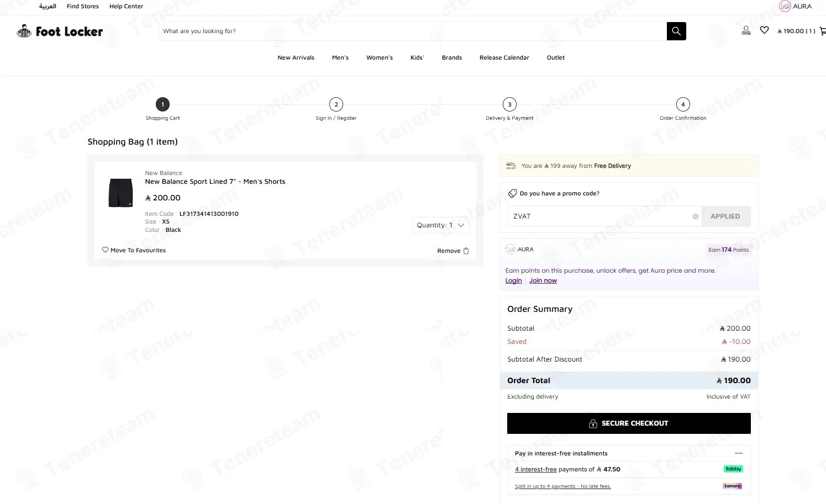Open the wishlist heart icon in header
Image resolution: width=826 pixels, height=504 pixels.
[764, 30]
